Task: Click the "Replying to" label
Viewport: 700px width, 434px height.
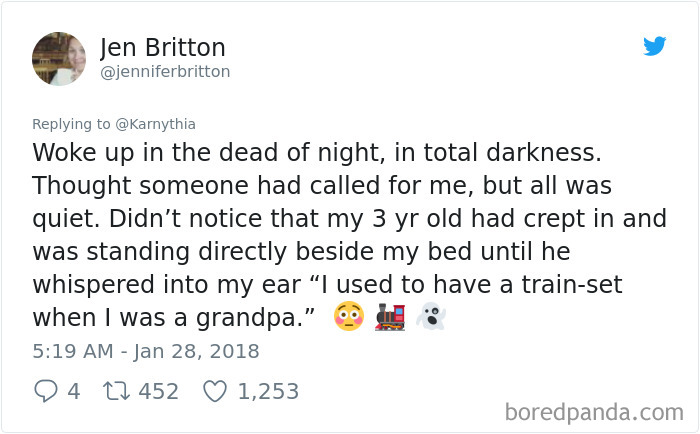Action: [70, 124]
